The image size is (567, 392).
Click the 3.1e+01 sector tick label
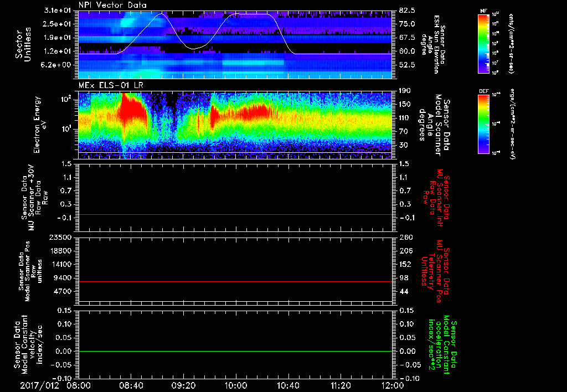pyautogui.click(x=57, y=11)
